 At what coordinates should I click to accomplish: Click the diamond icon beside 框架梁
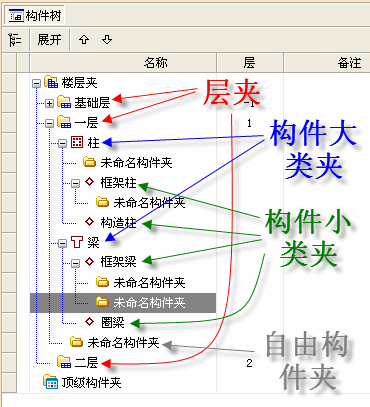pos(89,262)
